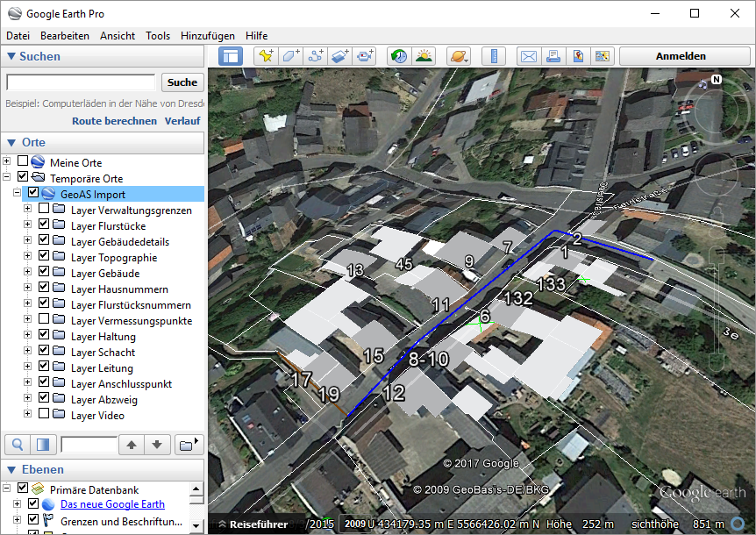Focus the search text field

[x=81, y=82]
